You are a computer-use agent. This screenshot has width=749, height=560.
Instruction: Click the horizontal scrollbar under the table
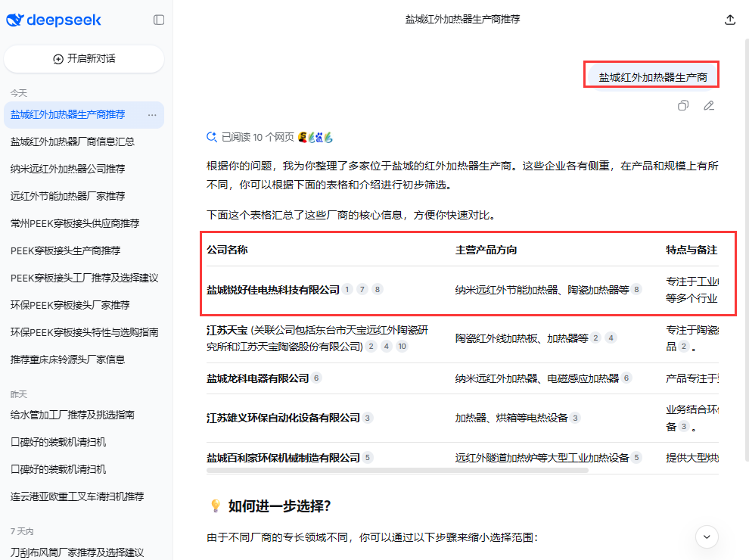click(397, 471)
